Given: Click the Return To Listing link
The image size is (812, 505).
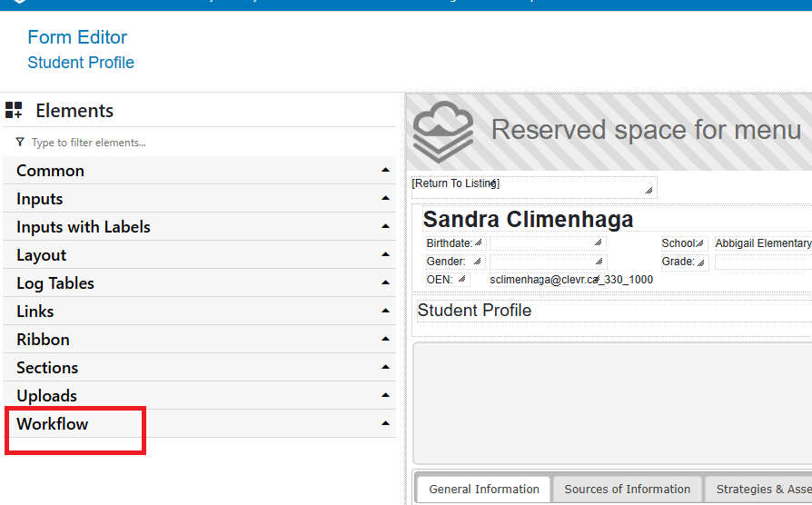Looking at the screenshot, I should pyautogui.click(x=455, y=183).
